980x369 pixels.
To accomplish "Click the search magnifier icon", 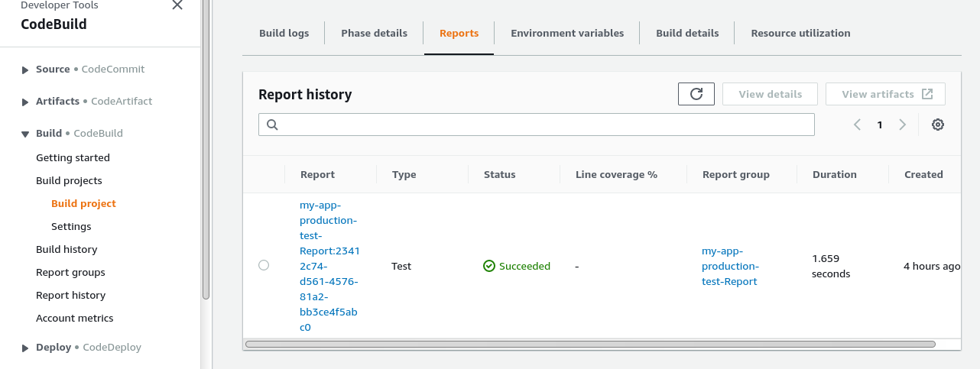I will (272, 125).
